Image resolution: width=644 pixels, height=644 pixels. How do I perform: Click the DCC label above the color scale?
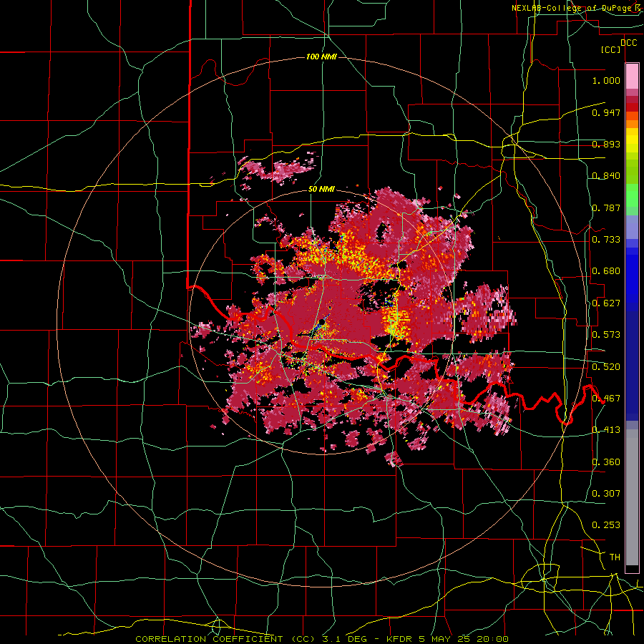pos(628,43)
